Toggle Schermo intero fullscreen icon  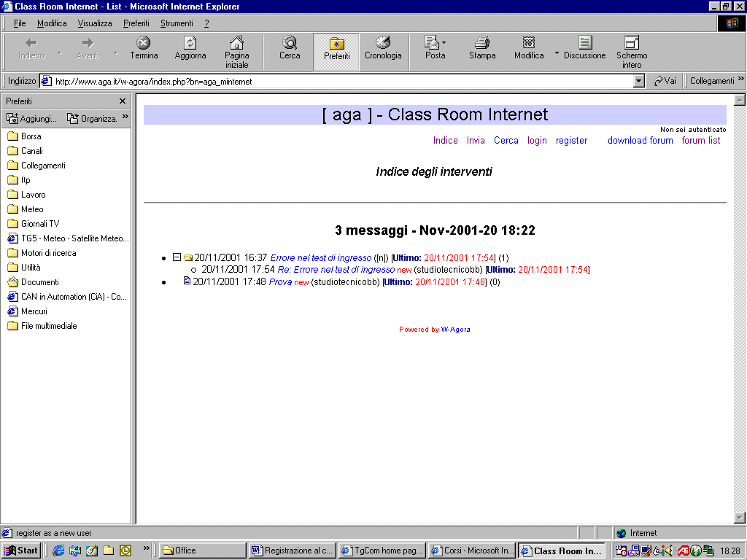[632, 44]
